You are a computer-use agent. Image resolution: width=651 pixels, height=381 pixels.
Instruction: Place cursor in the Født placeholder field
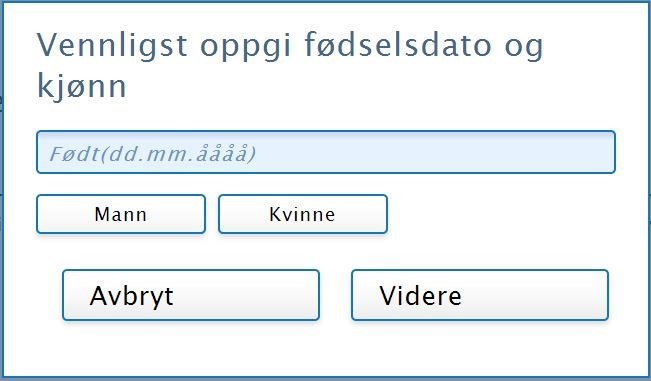point(326,152)
